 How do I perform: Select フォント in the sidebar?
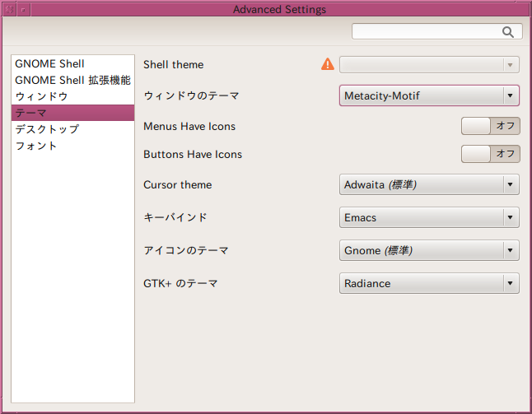pyautogui.click(x=73, y=146)
